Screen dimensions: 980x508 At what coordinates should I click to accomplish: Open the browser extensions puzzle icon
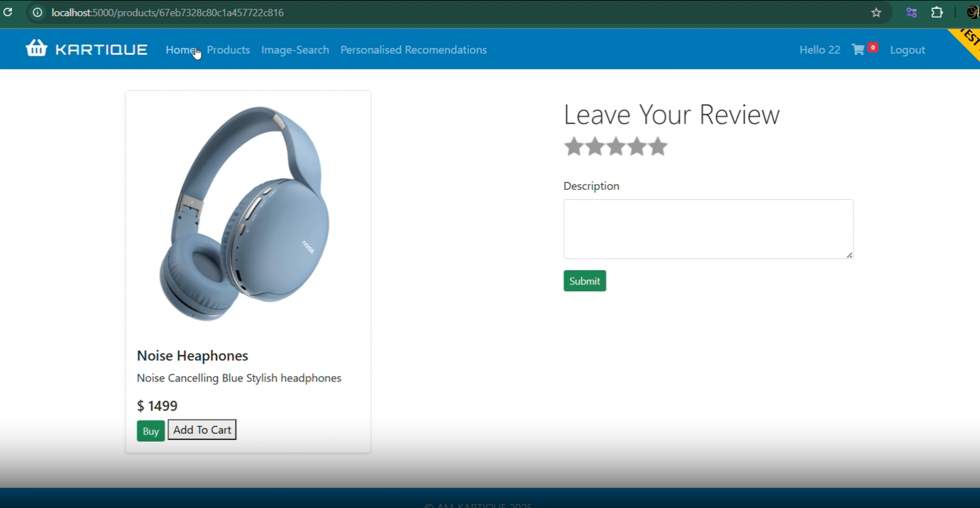(x=937, y=12)
